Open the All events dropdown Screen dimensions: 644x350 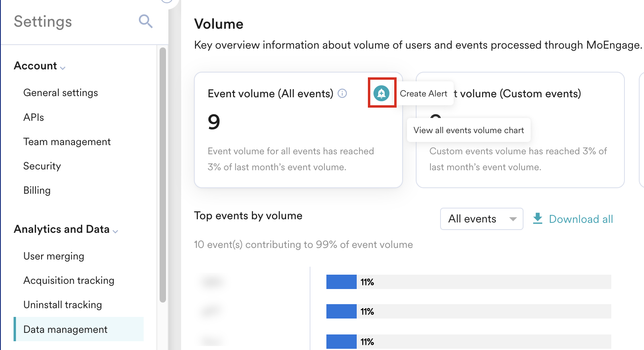pyautogui.click(x=481, y=219)
